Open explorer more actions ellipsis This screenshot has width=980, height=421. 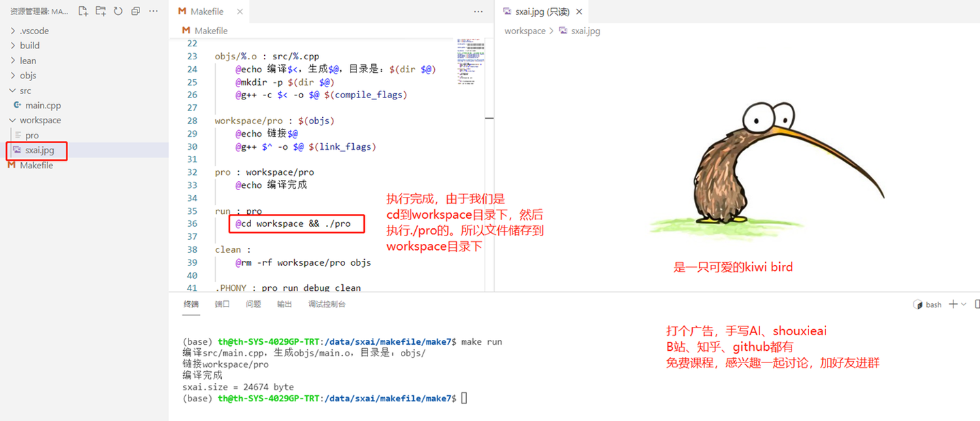click(154, 11)
